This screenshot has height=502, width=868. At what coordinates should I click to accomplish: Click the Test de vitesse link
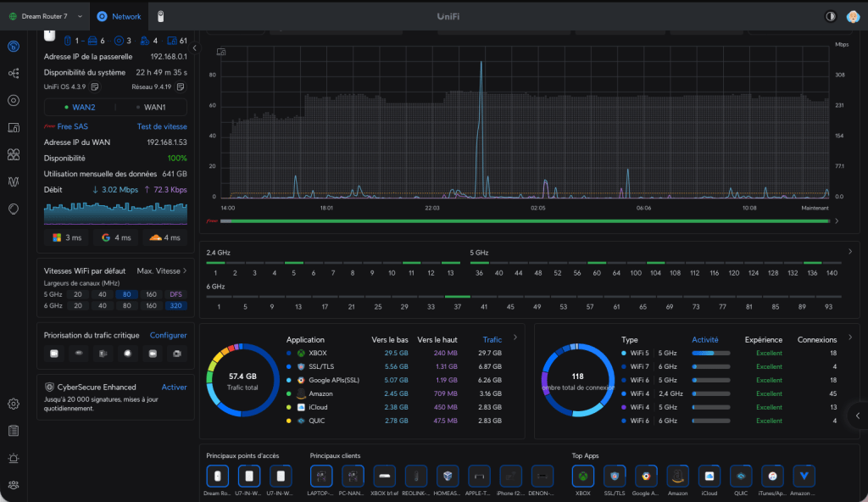point(162,126)
